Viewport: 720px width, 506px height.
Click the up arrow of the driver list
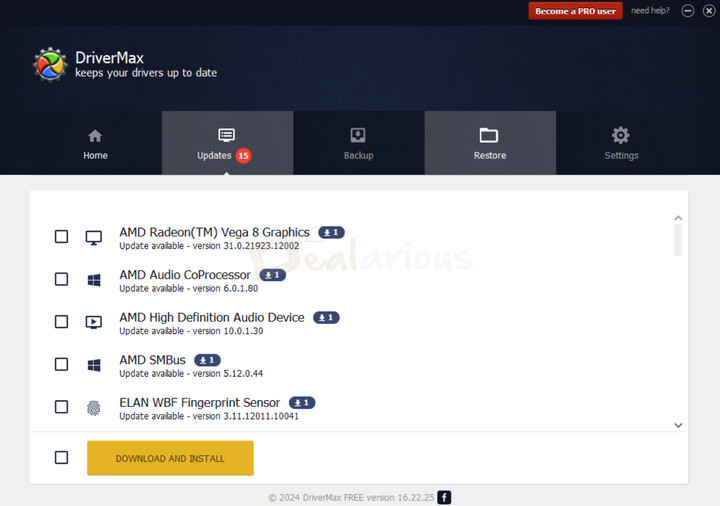click(x=678, y=218)
